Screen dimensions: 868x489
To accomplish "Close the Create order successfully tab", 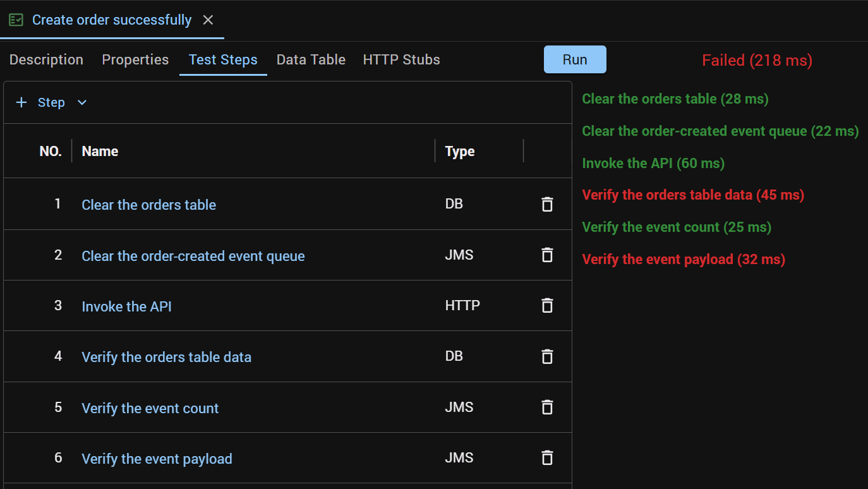I will [x=208, y=20].
